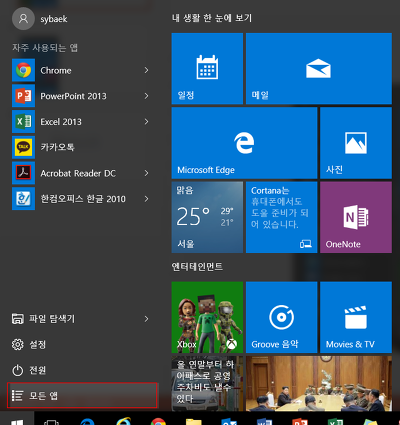This screenshot has height=425, width=400.
Task: Expand the Acrobat Reader DC jump list arrow
Action: [146, 173]
